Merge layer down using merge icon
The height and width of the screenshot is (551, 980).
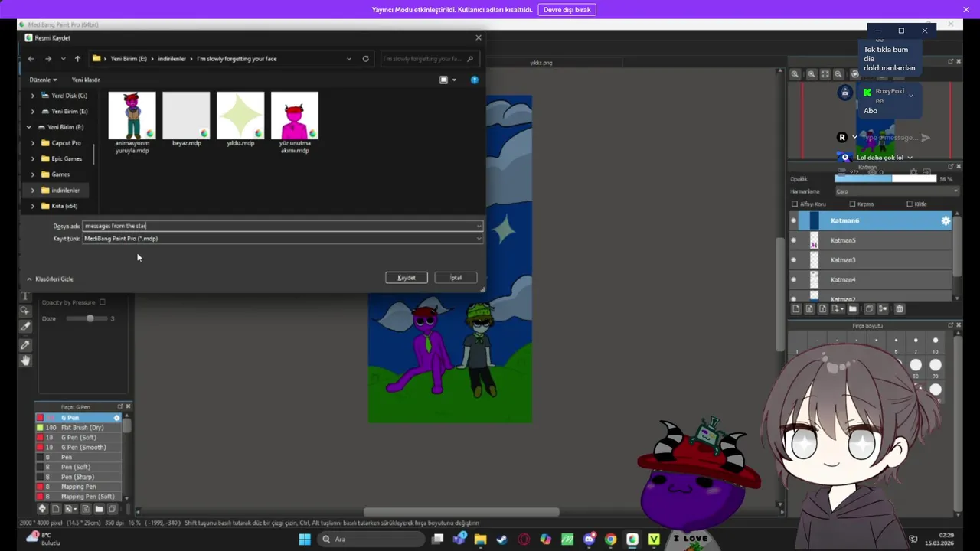point(883,309)
